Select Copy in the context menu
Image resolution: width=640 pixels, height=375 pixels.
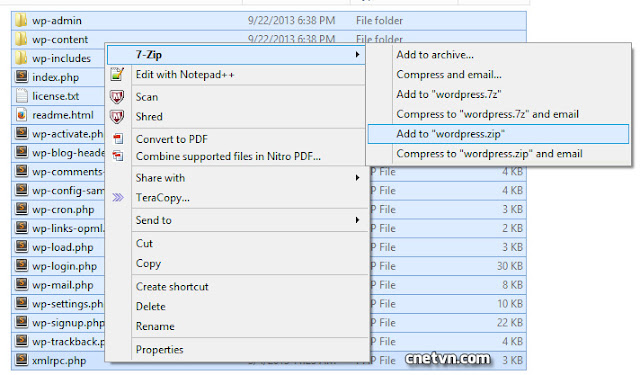pyautogui.click(x=148, y=264)
